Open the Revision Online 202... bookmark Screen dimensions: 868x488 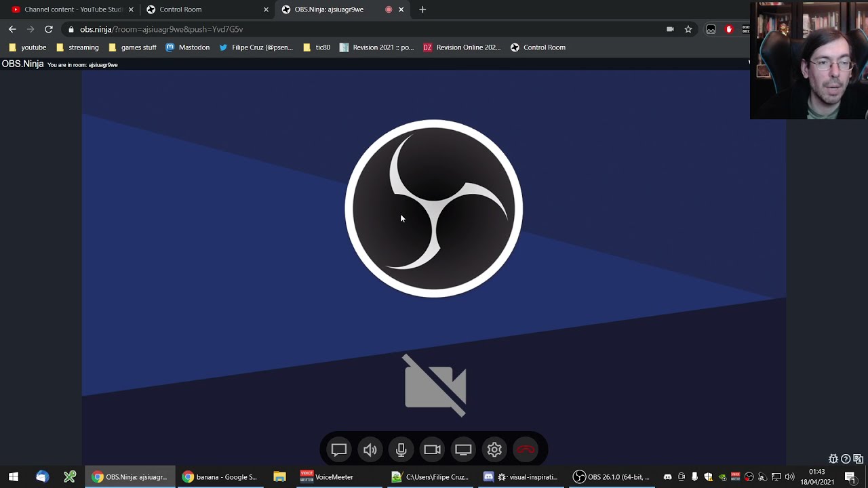pyautogui.click(x=462, y=47)
